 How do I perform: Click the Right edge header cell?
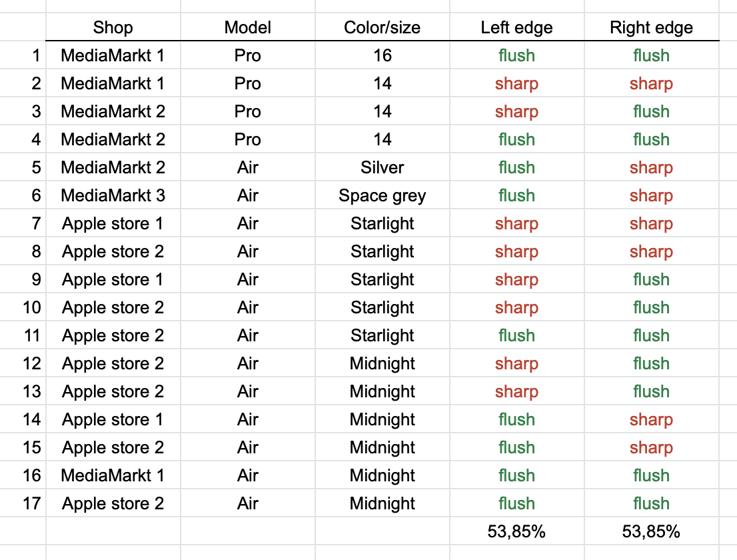coord(651,27)
